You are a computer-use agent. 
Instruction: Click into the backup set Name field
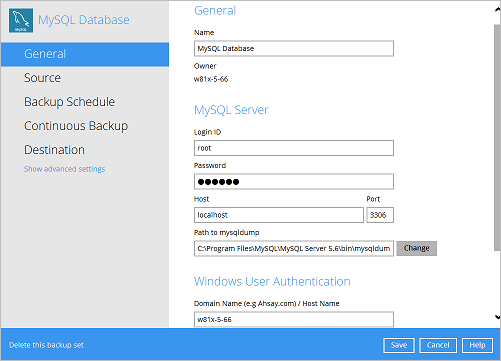294,49
